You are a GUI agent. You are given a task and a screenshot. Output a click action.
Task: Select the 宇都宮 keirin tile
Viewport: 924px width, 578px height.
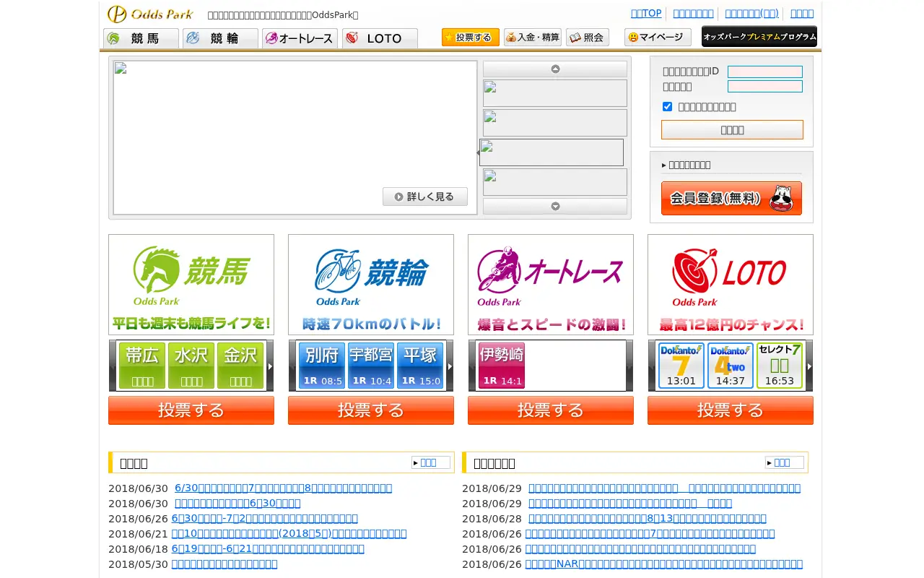click(371, 366)
